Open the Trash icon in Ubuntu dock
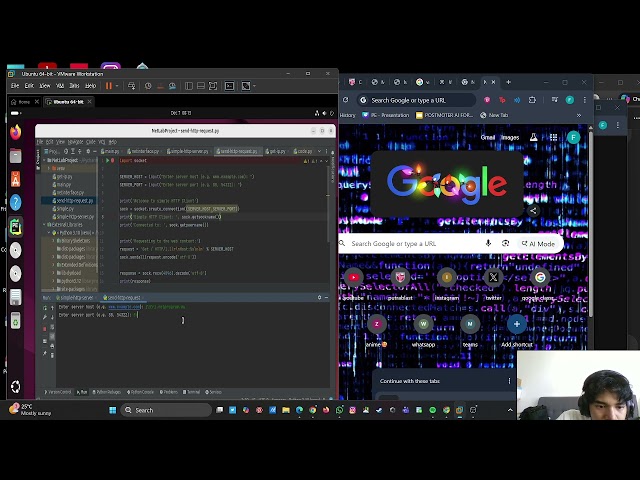 pyautogui.click(x=16, y=320)
